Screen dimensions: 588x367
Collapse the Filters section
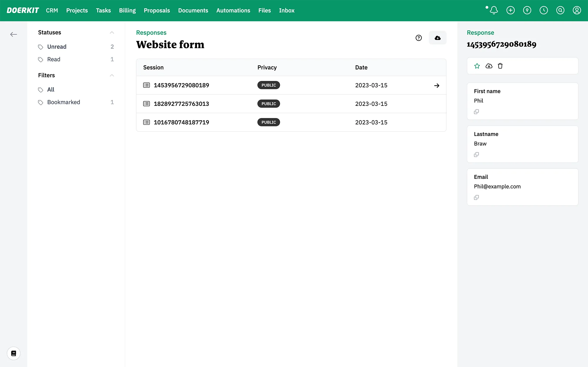click(x=112, y=75)
